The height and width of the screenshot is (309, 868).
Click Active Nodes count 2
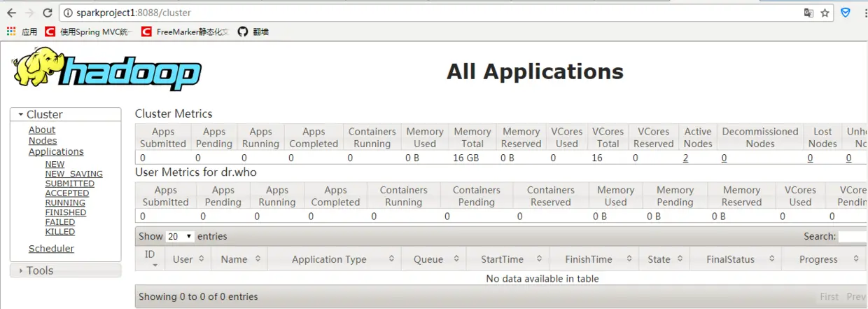tap(685, 158)
